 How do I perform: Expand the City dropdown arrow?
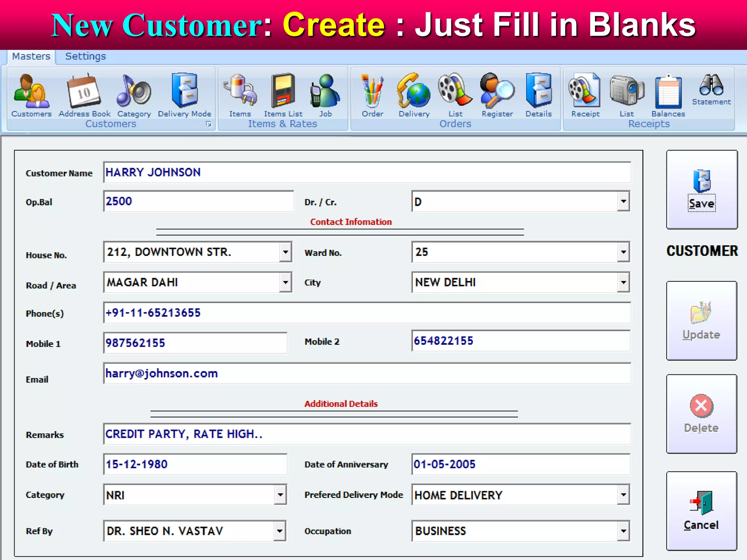623,282
